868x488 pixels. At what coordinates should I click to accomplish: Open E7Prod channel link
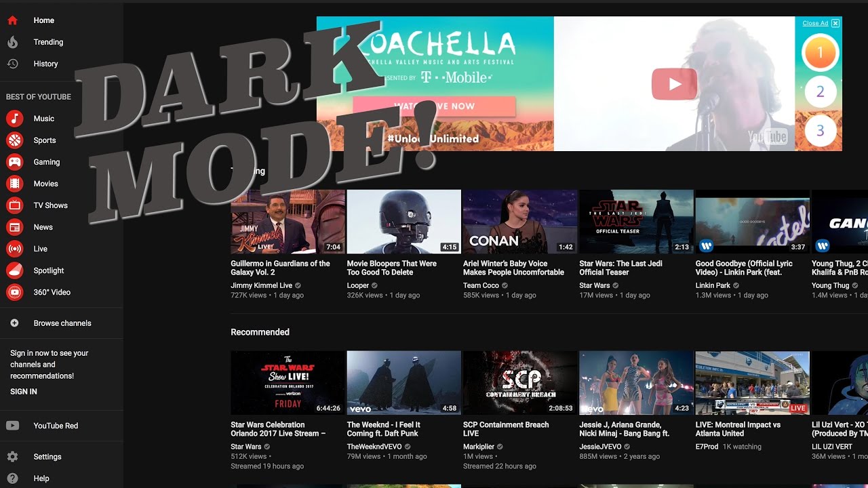point(707,447)
